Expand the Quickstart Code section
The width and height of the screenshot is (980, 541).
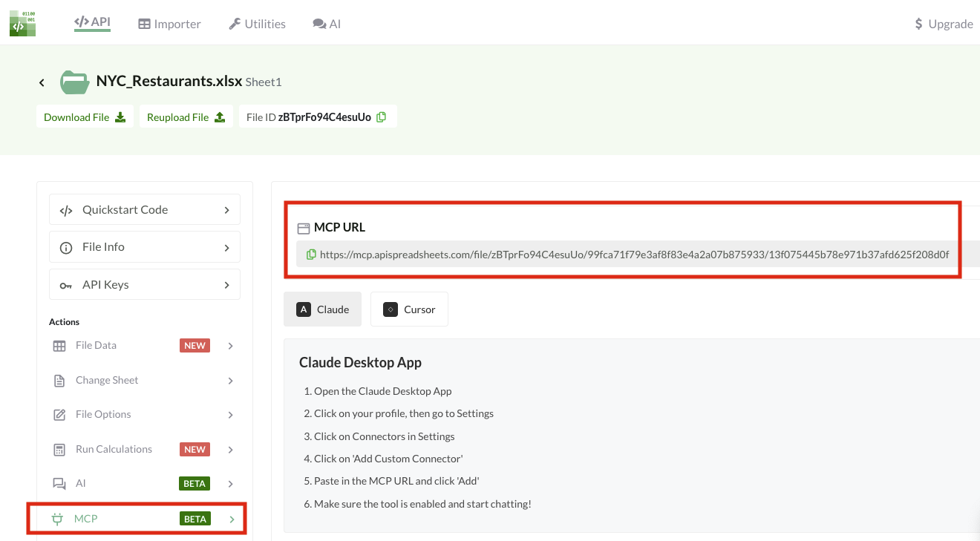227,209
